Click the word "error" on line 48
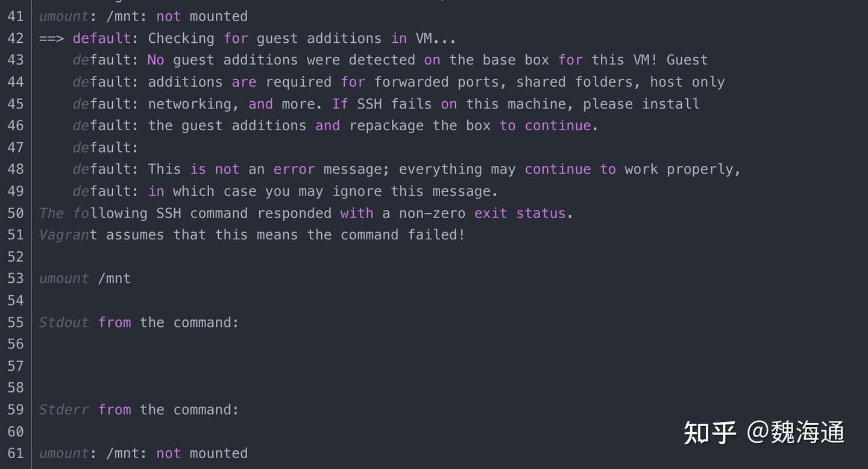 (294, 169)
